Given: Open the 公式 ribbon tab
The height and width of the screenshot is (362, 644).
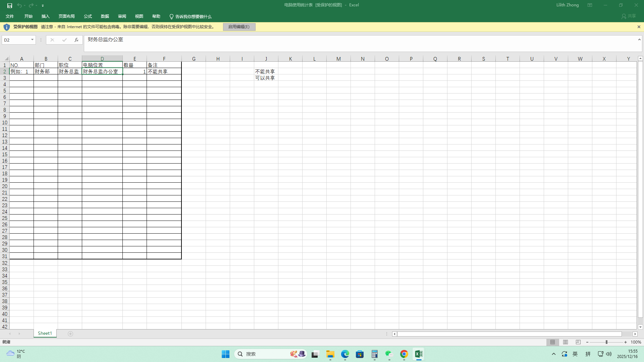Looking at the screenshot, I should (88, 16).
